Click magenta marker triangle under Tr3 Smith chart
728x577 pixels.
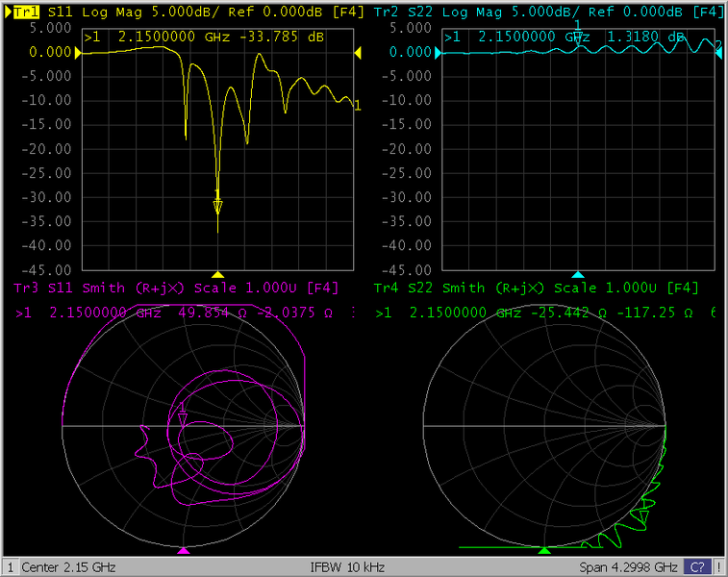(185, 551)
